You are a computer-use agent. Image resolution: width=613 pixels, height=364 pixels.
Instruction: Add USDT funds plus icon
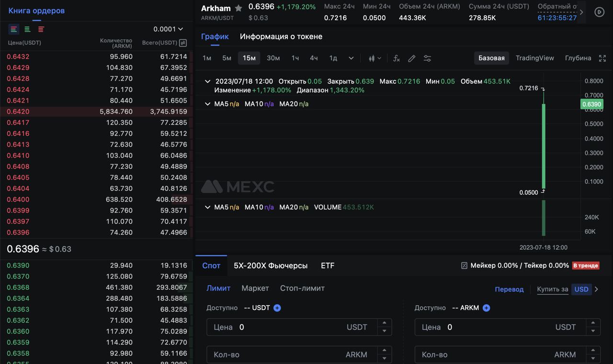click(x=277, y=308)
